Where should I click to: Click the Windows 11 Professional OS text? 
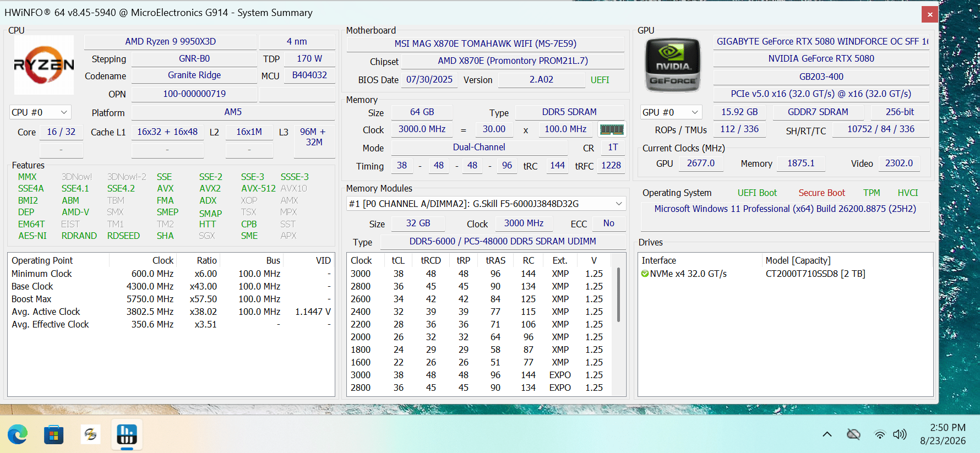785,209
